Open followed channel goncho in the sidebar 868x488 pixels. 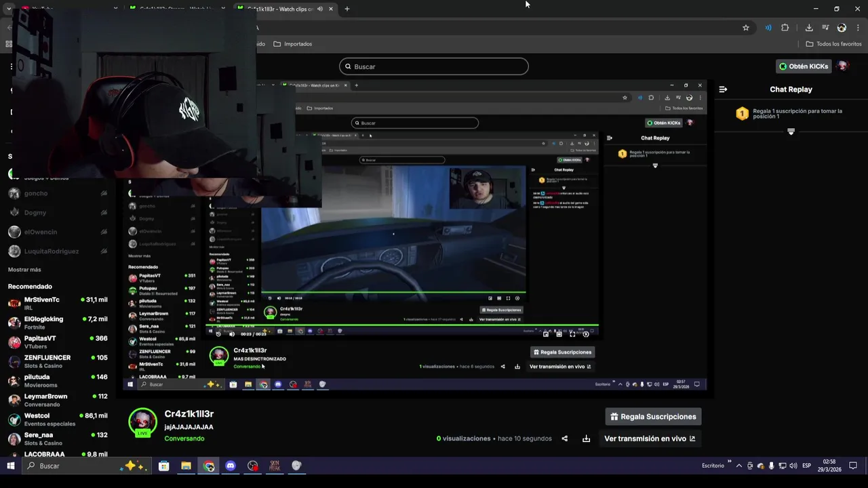point(58,193)
